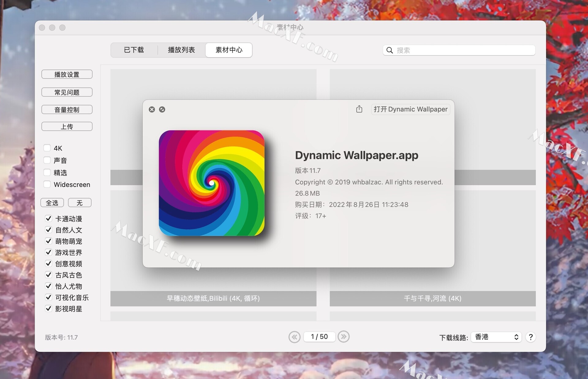This screenshot has height=379, width=588.
Task: Switch to the 已下载 tab
Action: tap(134, 50)
